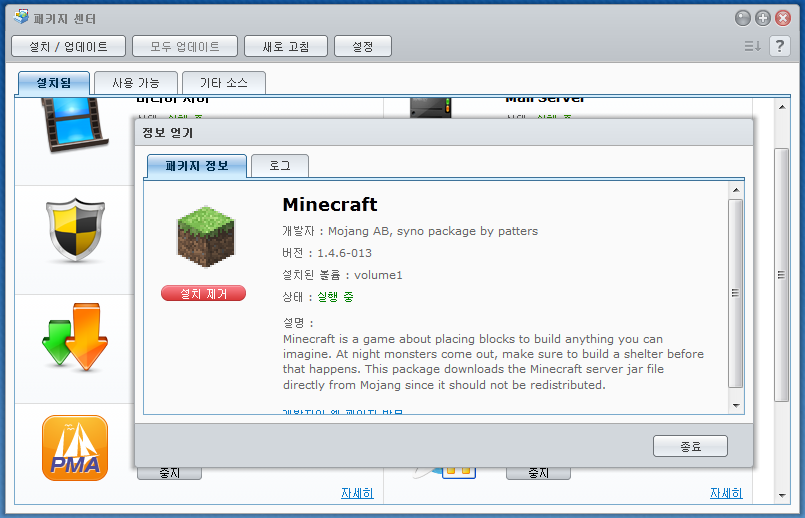Click the 설치 / 업데이트 button
This screenshot has width=805, height=518.
pyautogui.click(x=68, y=46)
